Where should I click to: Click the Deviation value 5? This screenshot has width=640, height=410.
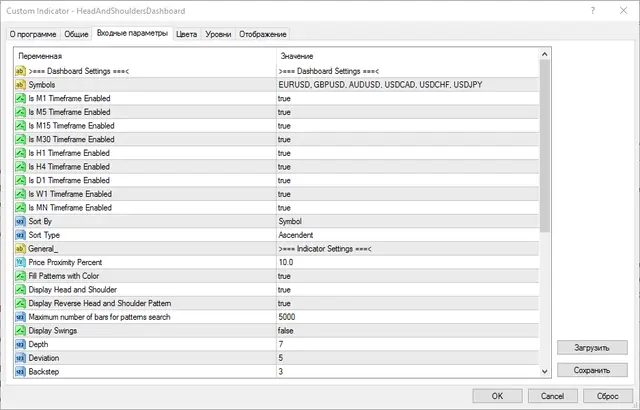click(x=281, y=358)
